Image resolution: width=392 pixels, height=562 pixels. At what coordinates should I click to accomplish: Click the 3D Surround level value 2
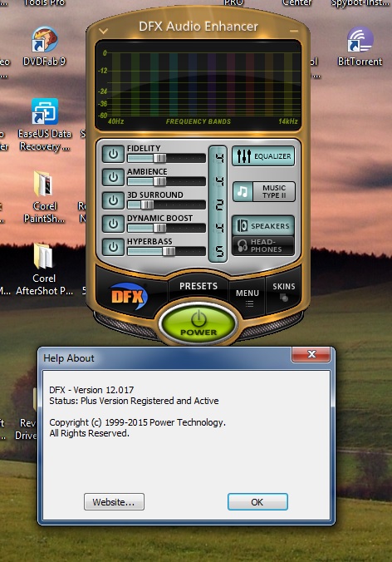[x=218, y=205]
